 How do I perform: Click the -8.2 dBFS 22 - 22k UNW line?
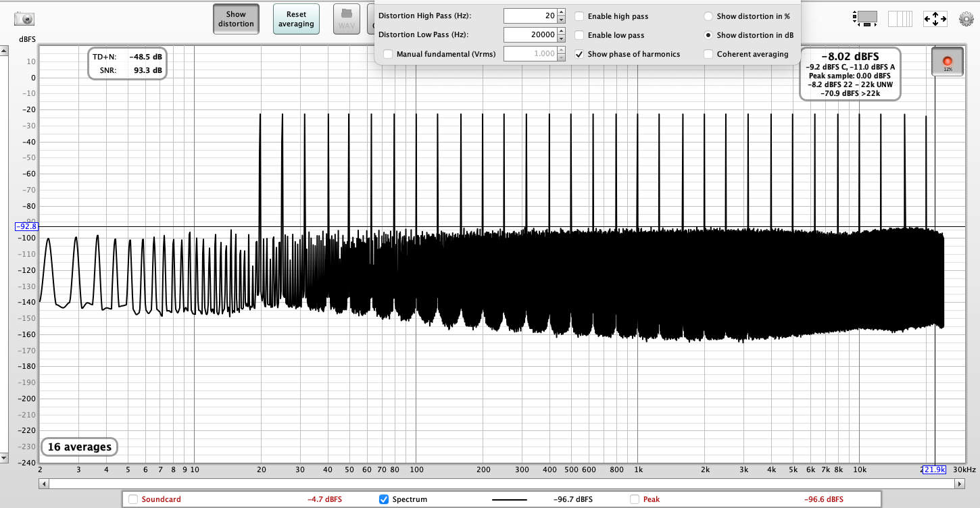[850, 84]
